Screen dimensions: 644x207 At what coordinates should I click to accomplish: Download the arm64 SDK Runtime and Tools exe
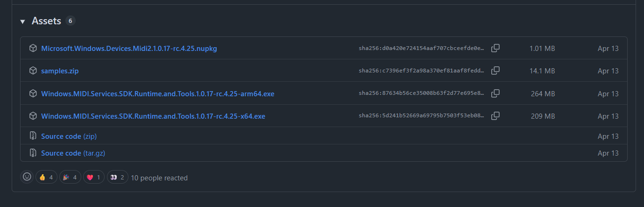pos(158,93)
